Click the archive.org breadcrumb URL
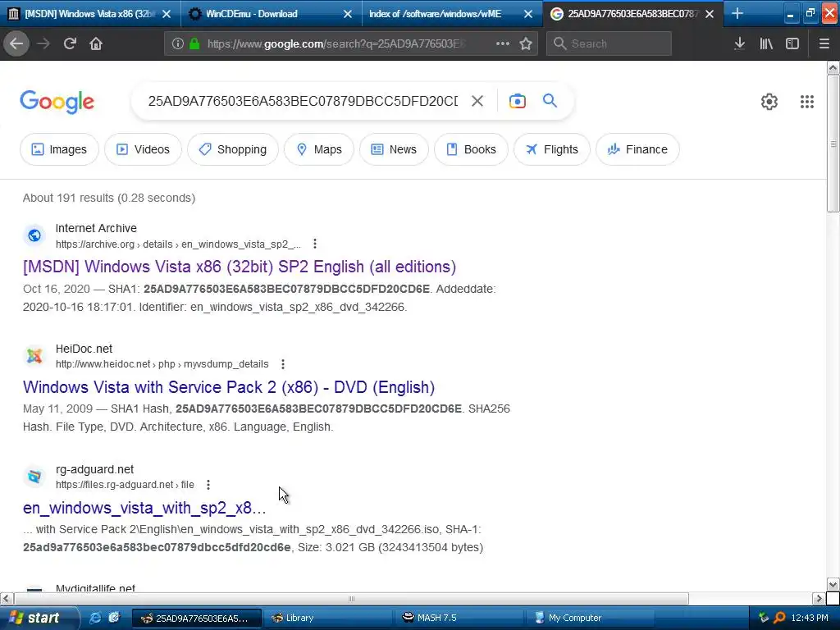Image resolution: width=840 pixels, height=630 pixels. pyautogui.click(x=178, y=244)
